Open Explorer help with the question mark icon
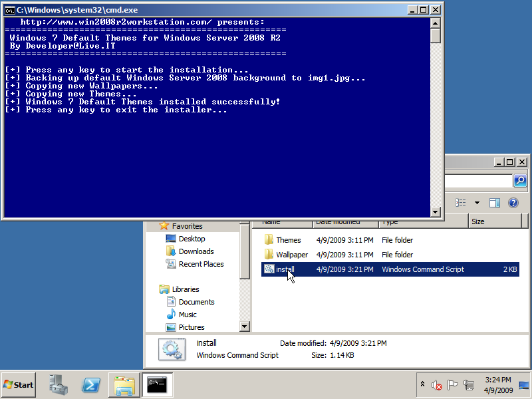532x399 pixels. click(513, 203)
